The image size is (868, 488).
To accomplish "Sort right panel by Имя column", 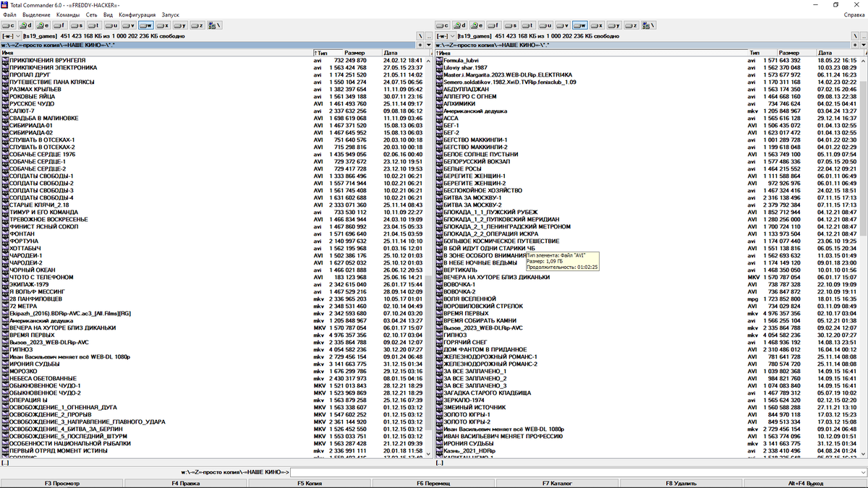I will [591, 53].
